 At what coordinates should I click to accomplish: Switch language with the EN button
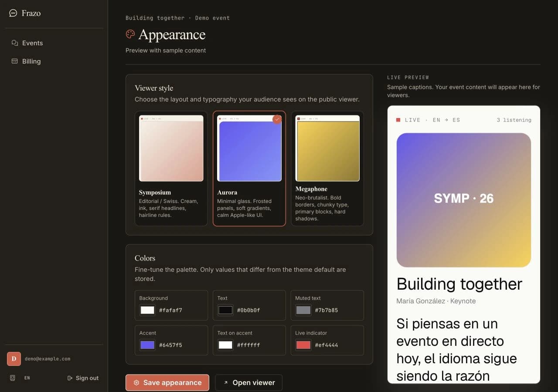27,378
